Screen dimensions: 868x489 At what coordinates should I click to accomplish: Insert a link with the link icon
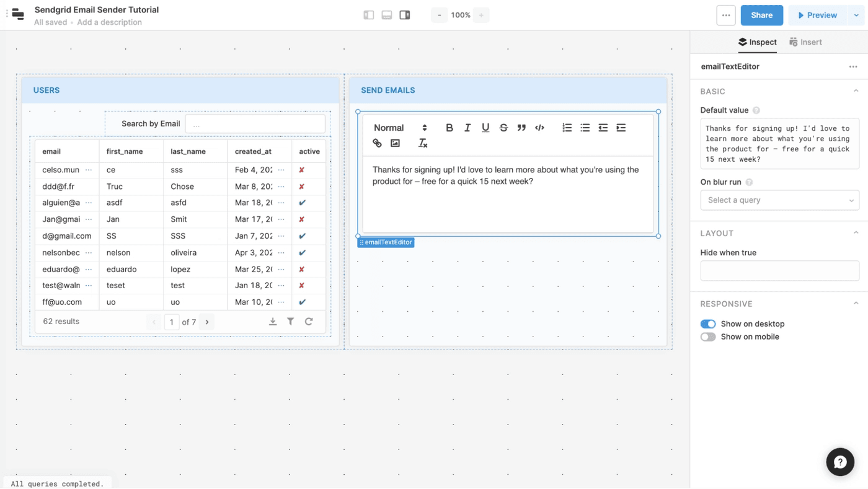coord(377,143)
